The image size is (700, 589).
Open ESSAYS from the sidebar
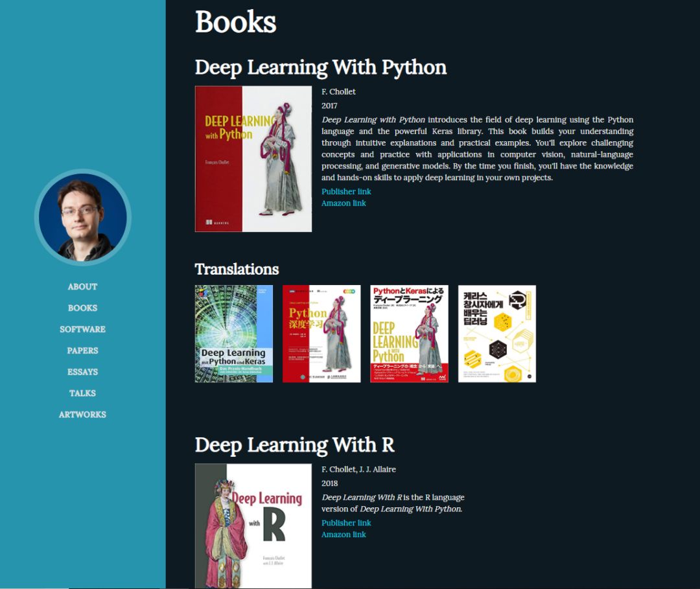tap(82, 372)
